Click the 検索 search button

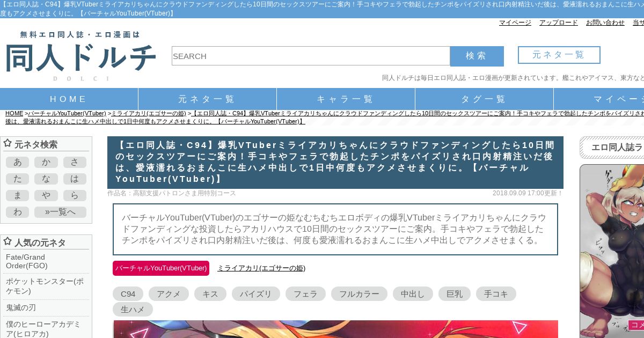click(x=477, y=56)
